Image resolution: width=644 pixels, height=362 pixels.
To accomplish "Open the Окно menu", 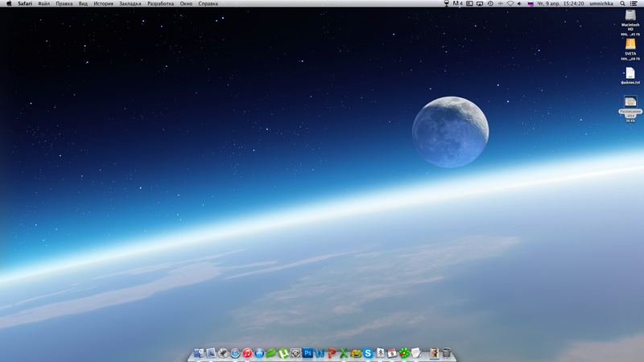I will (186, 4).
